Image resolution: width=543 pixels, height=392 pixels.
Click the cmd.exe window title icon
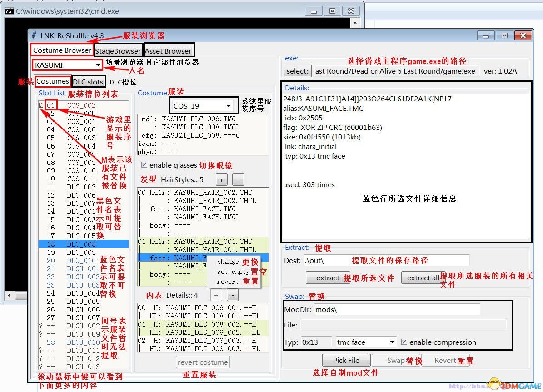9,11
